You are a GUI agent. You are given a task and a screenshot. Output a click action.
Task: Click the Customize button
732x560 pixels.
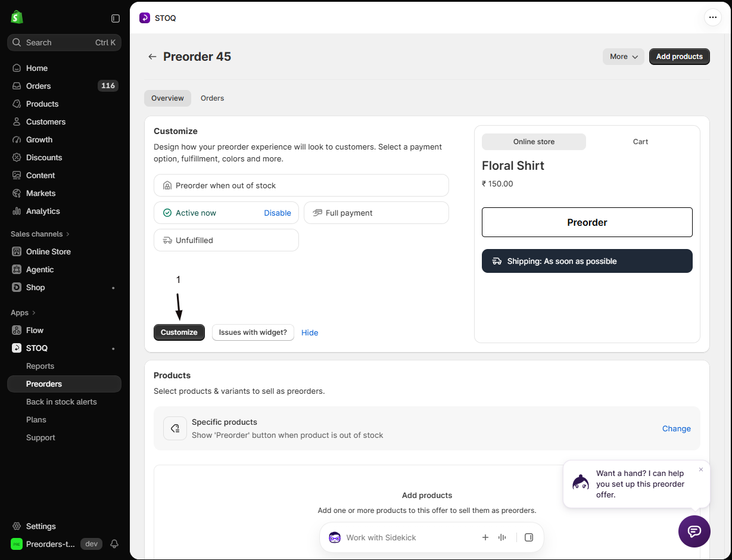pos(179,332)
